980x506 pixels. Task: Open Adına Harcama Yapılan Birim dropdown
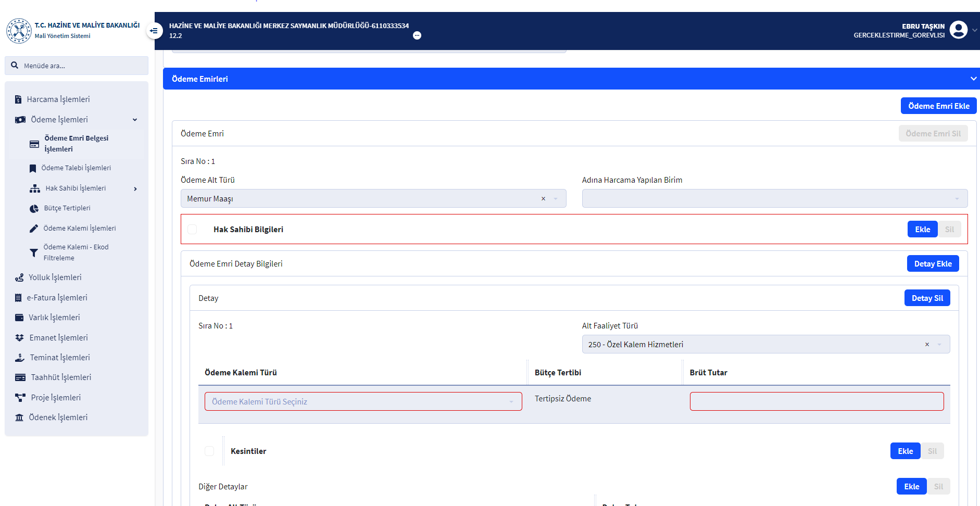774,199
